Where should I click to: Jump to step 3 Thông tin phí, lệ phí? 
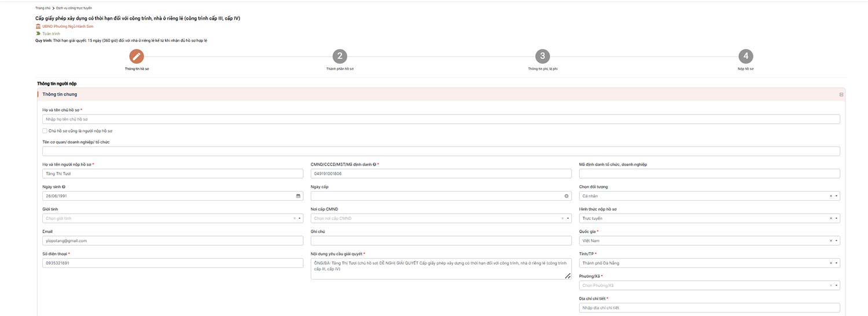[x=542, y=56]
